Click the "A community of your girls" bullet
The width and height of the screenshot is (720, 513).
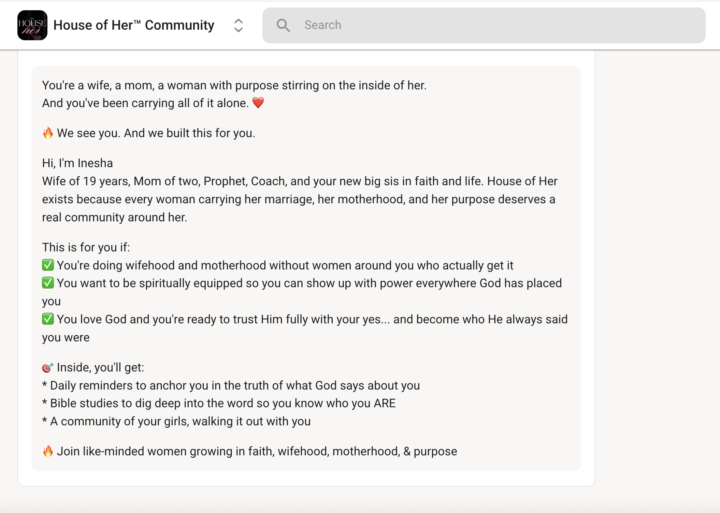coord(176,421)
